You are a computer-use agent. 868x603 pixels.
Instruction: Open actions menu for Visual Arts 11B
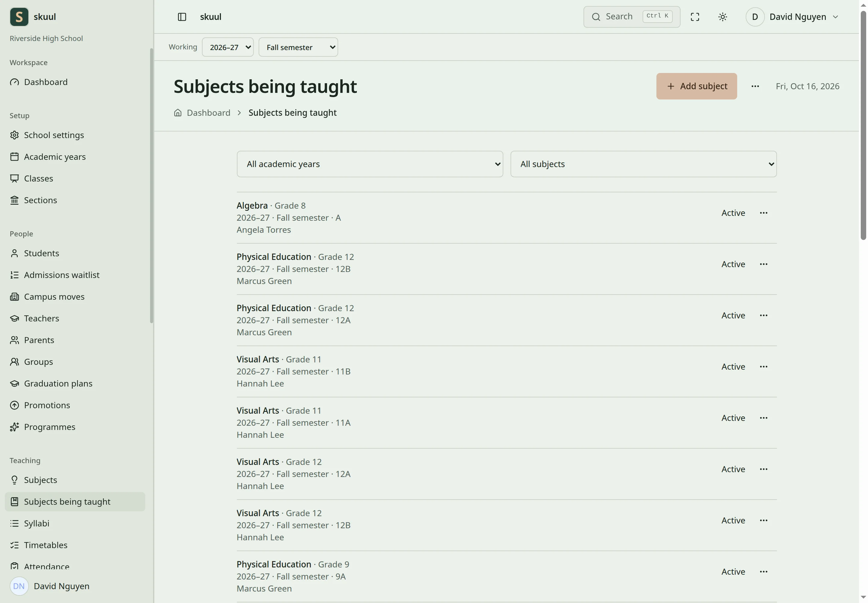[x=763, y=367]
